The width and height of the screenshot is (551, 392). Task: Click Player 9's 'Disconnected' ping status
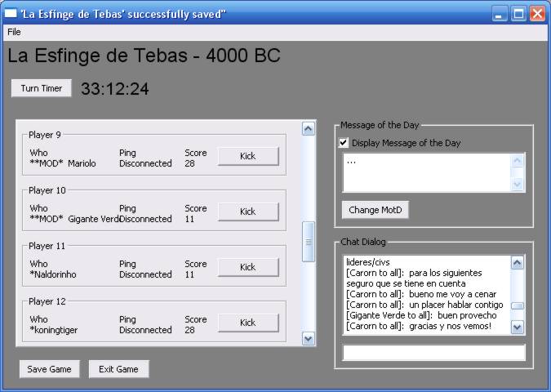[145, 163]
